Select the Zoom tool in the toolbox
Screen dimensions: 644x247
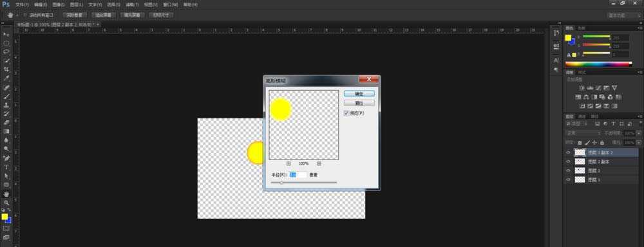point(6,203)
